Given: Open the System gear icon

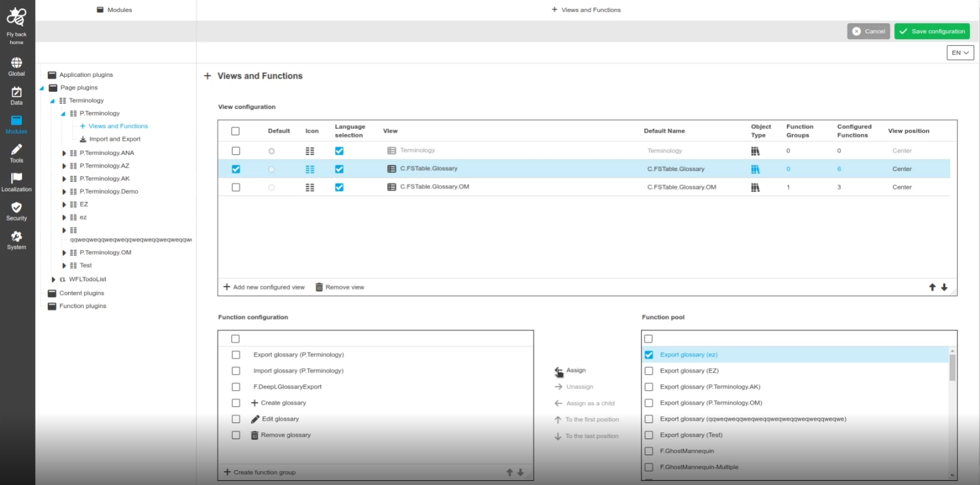Looking at the screenshot, I should (x=16, y=237).
